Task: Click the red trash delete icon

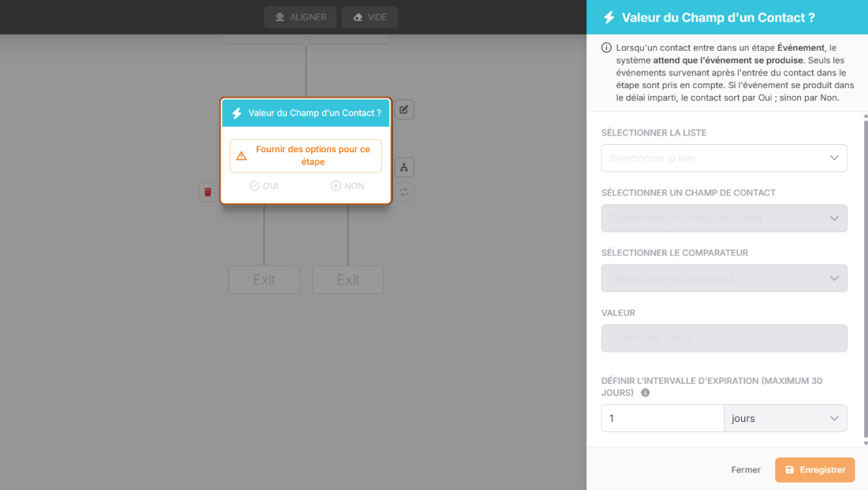Action: coord(208,192)
